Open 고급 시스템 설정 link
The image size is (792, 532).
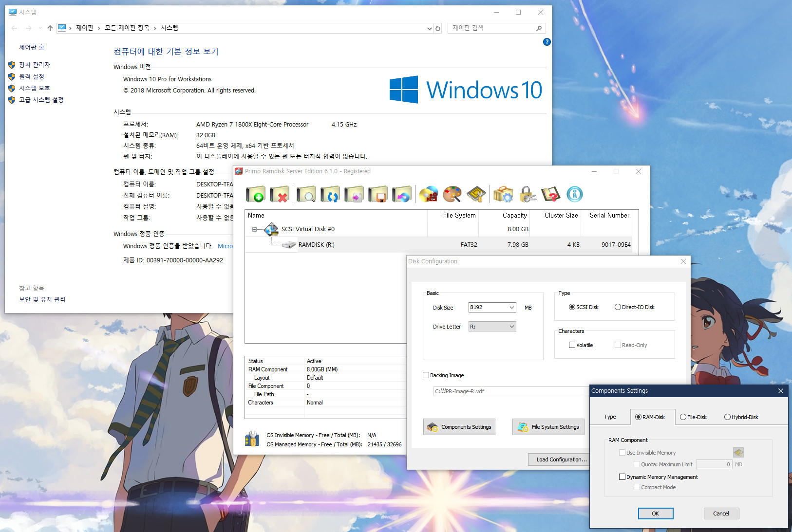41,100
